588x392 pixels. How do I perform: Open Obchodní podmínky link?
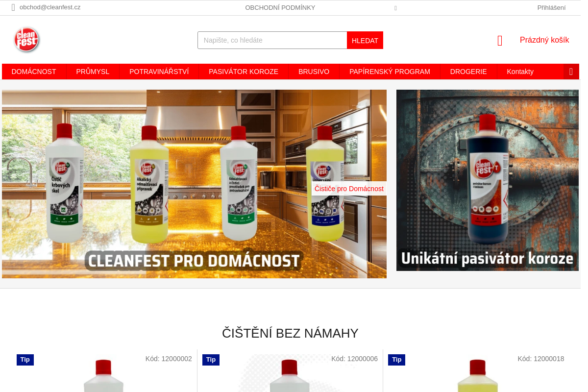pyautogui.click(x=280, y=7)
